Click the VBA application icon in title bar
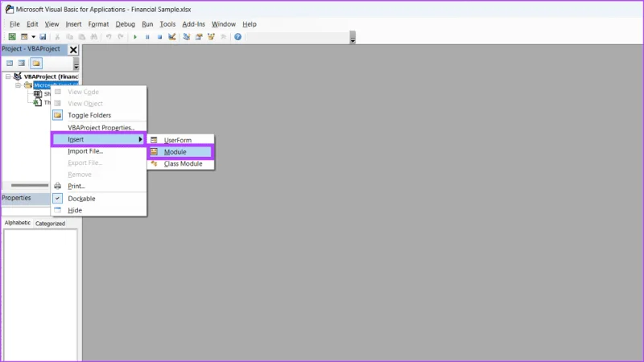 click(x=9, y=10)
